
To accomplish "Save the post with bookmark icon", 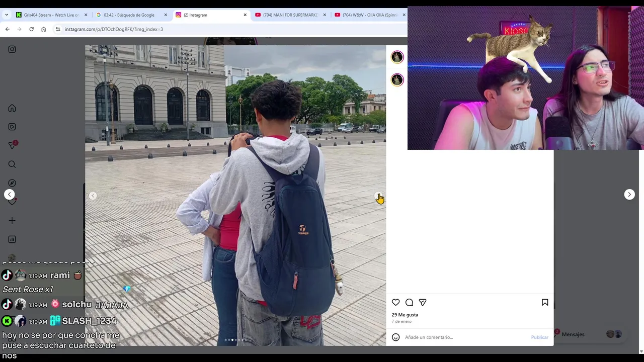I will coord(545,302).
